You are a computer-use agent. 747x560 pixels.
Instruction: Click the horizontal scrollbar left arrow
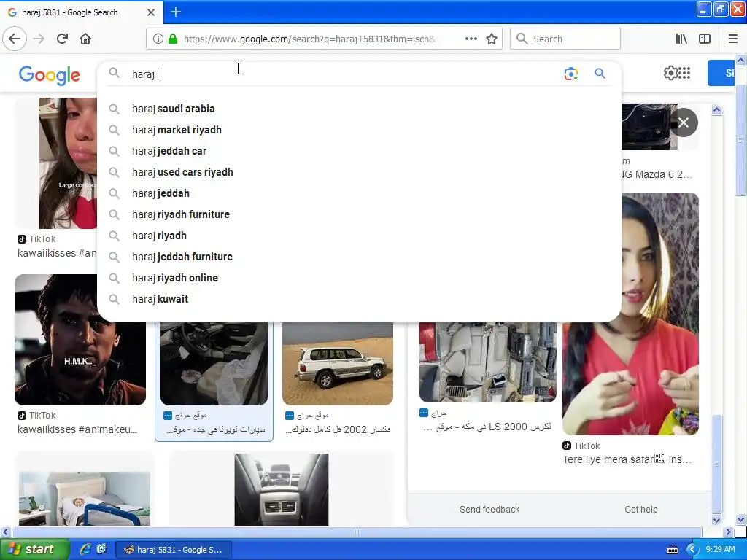click(5, 532)
